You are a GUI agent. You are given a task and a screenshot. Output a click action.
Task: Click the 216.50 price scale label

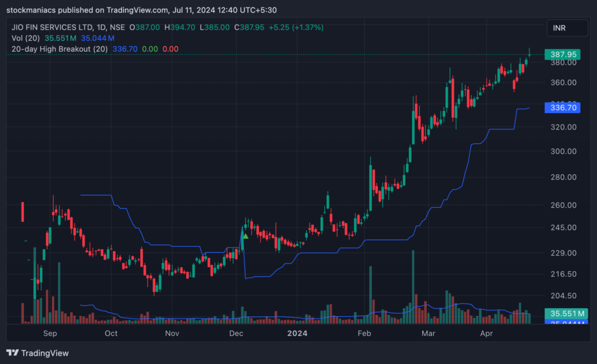pyautogui.click(x=564, y=274)
